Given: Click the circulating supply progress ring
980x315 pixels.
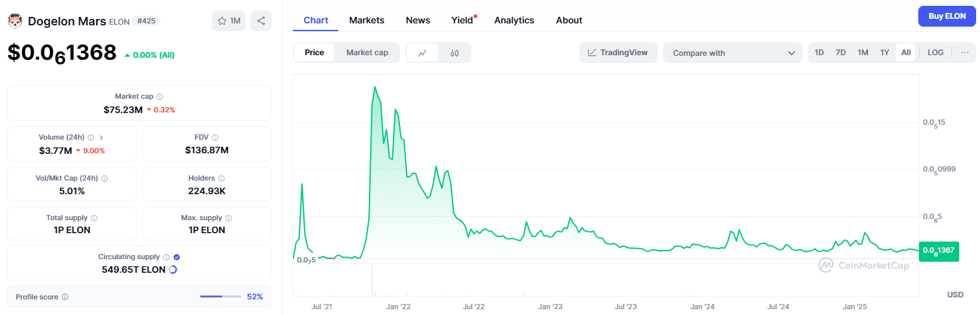Looking at the screenshot, I should pos(173,269).
